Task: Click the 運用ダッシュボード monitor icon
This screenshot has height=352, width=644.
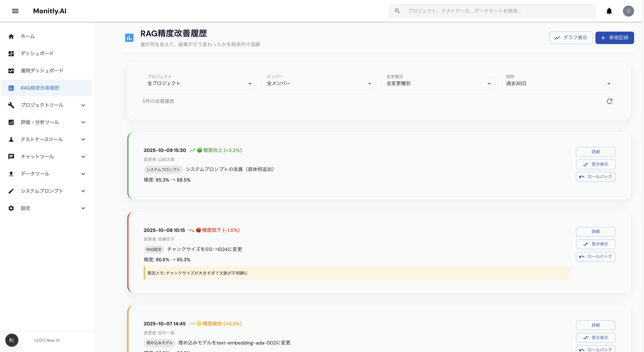Action: coord(11,71)
